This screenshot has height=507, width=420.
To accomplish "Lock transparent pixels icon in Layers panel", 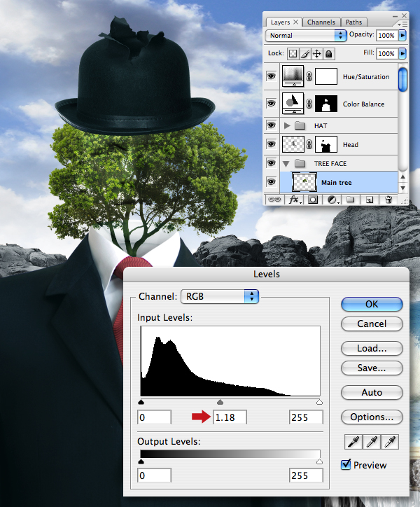I will point(293,54).
